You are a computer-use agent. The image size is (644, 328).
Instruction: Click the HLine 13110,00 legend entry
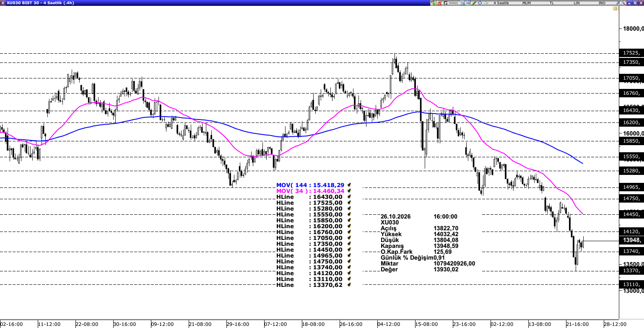(x=309, y=279)
